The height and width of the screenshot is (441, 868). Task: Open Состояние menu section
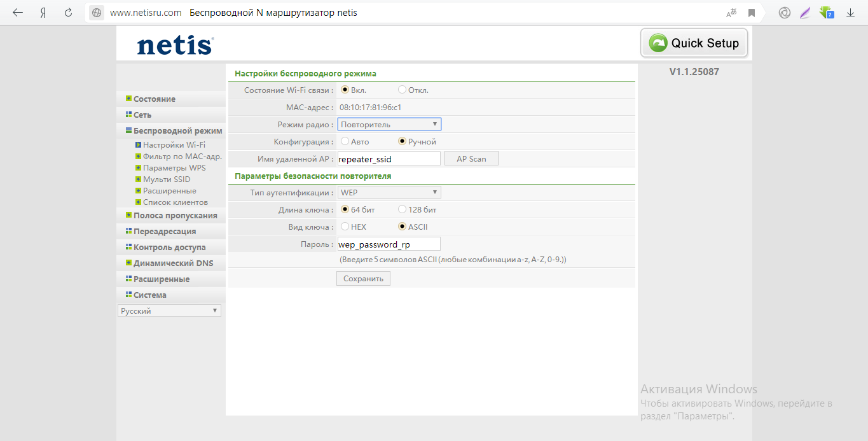155,99
